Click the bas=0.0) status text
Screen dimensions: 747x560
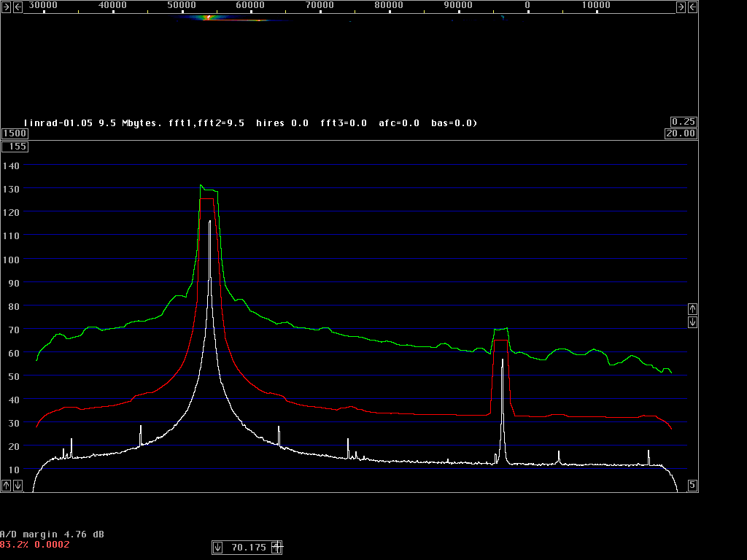(454, 123)
